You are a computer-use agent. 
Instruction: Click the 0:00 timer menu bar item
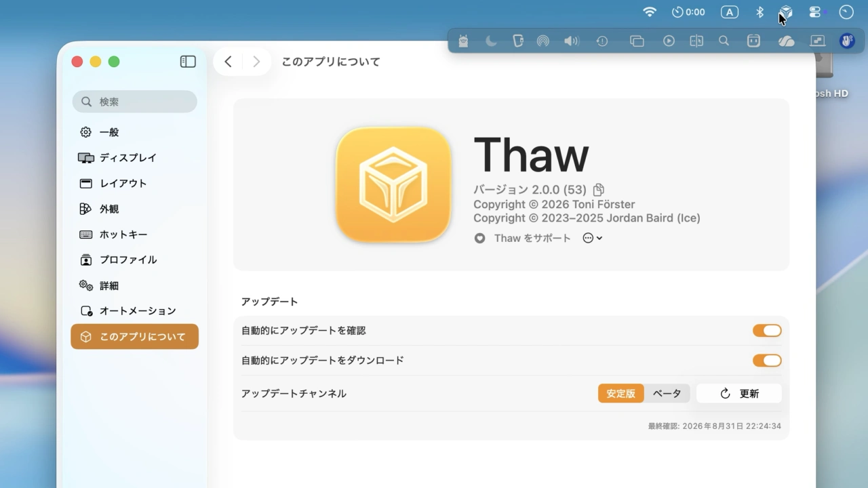coord(688,12)
